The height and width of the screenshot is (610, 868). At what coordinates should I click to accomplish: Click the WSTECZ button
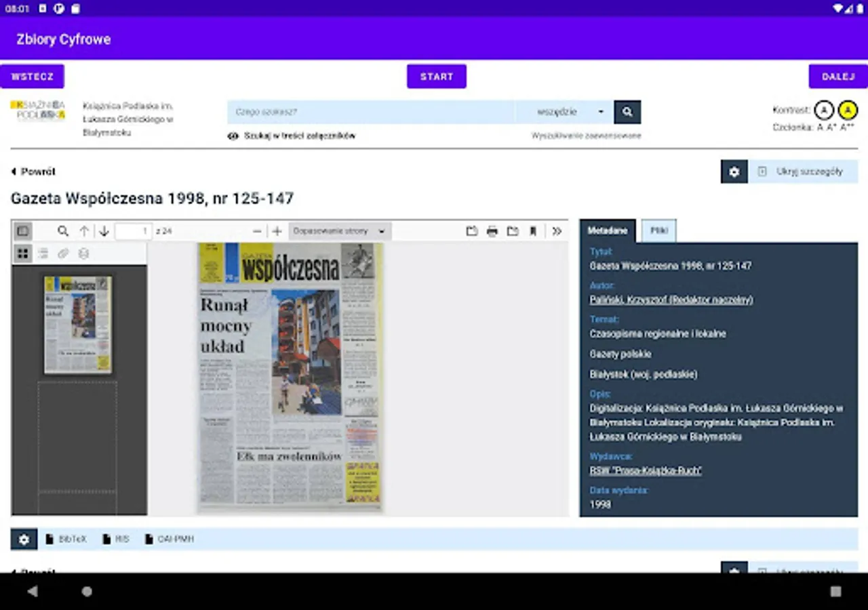32,77
